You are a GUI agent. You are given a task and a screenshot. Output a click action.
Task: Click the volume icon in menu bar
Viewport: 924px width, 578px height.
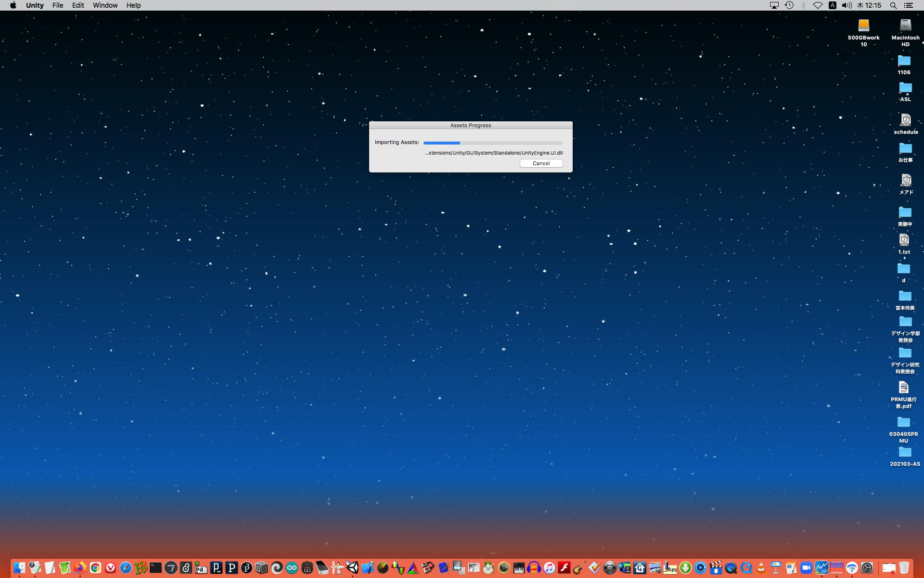[847, 5]
